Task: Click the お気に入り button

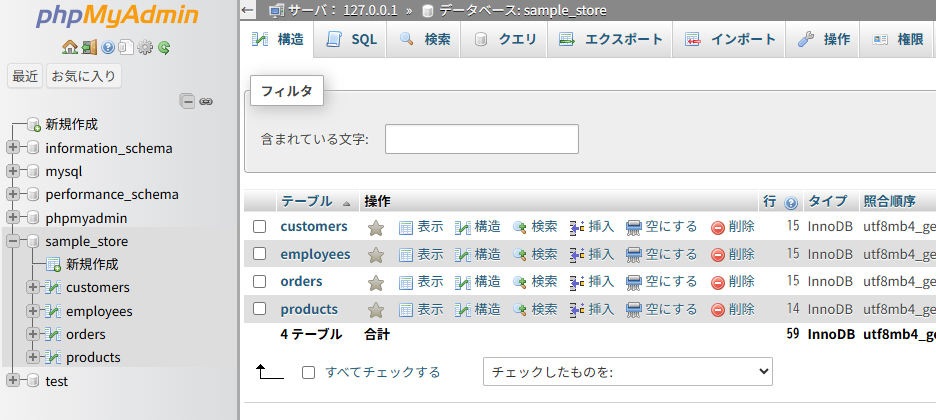Action: (x=84, y=76)
